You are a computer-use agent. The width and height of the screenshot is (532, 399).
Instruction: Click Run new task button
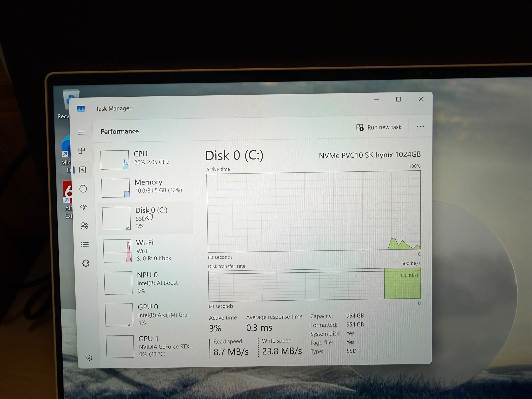pos(379,127)
